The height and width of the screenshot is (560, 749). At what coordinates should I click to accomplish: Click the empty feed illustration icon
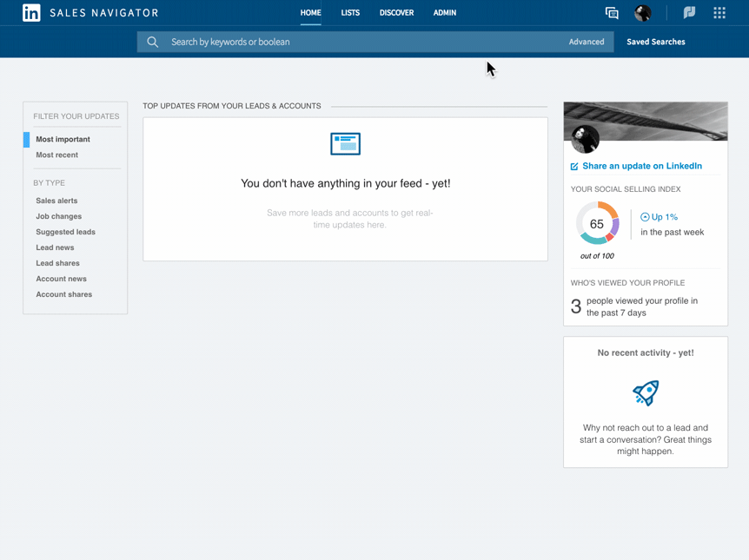point(345,144)
